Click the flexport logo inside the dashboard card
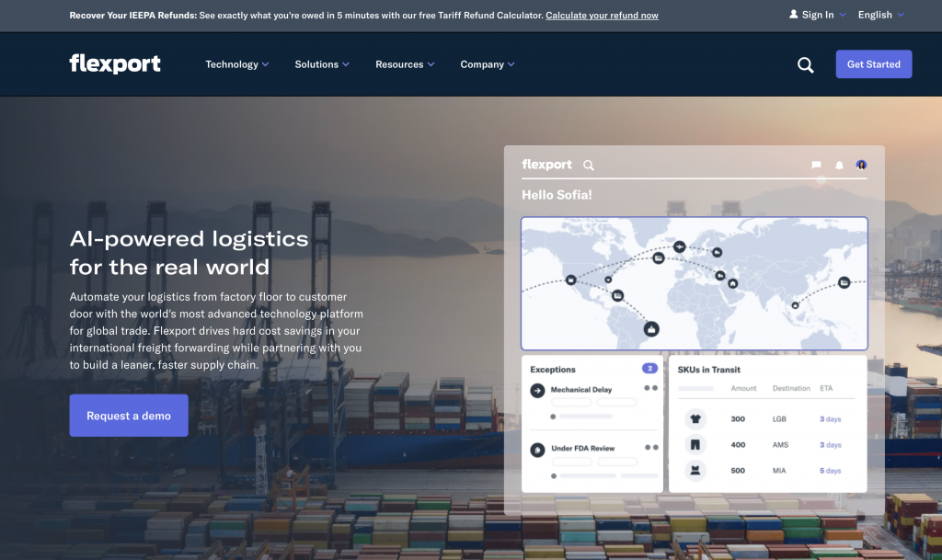This screenshot has height=560, width=942. [546, 165]
